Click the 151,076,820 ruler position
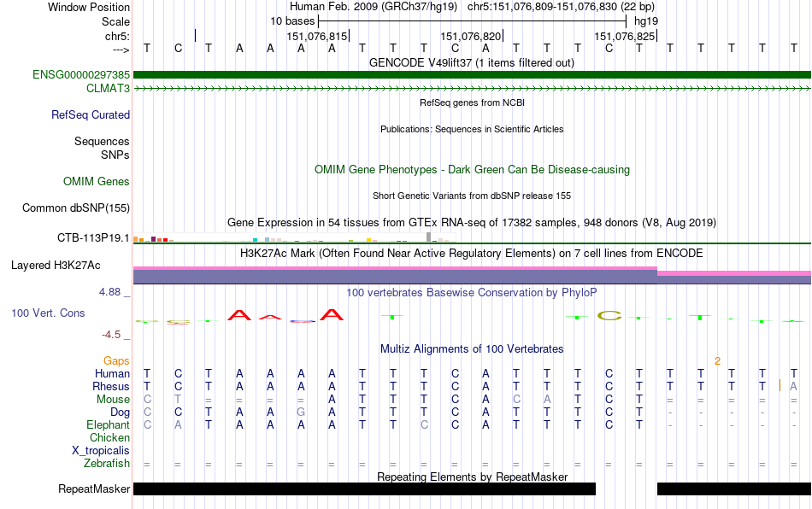Screen dimensions: 812x509 [x=471, y=36]
